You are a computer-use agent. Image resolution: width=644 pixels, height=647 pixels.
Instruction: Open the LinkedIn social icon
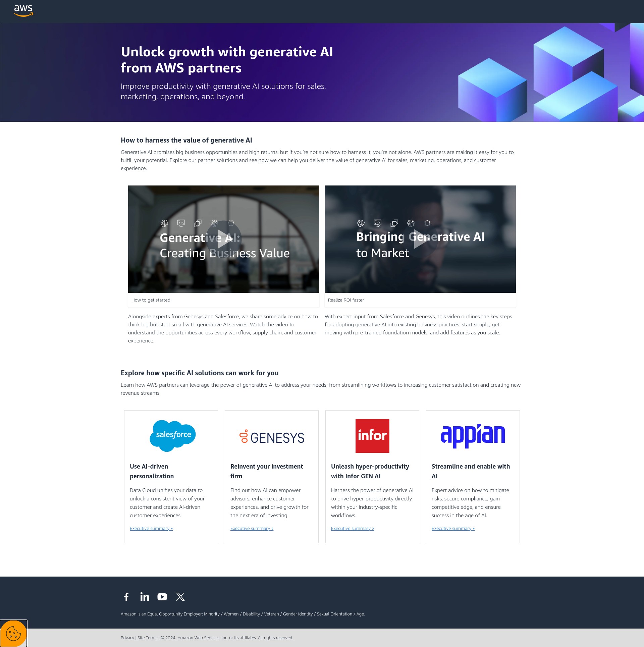[145, 597]
